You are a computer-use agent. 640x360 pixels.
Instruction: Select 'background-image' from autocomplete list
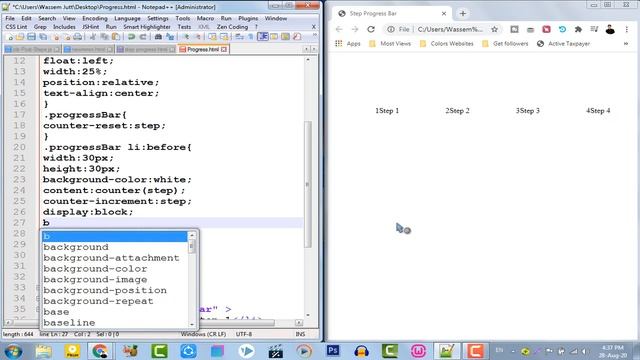[x=95, y=280]
